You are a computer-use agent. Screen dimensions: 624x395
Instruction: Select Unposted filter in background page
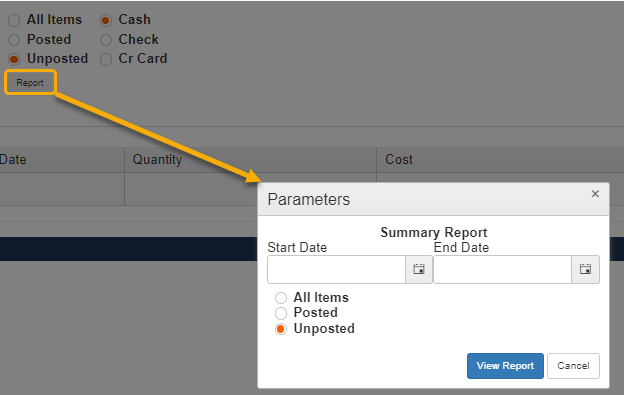[14, 59]
